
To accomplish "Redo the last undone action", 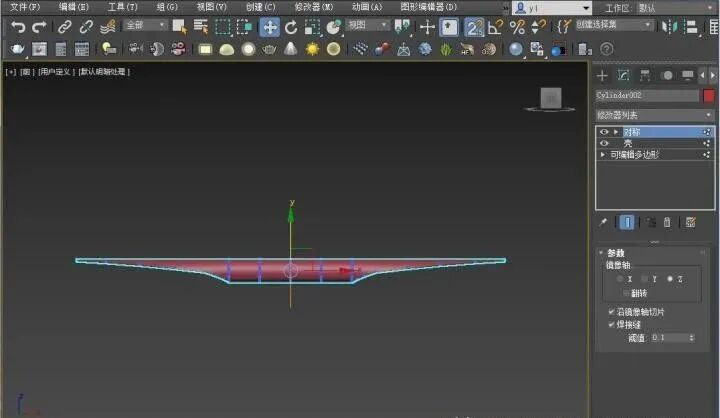I will click(x=39, y=27).
